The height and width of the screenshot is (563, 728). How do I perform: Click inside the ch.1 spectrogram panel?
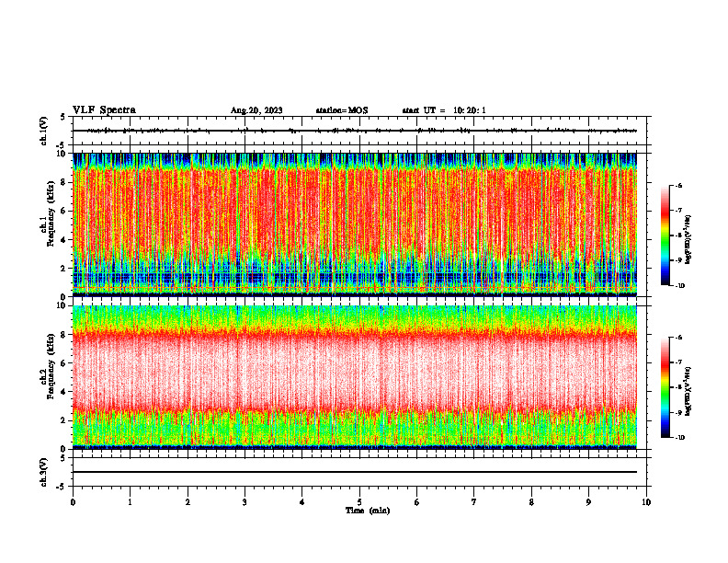point(355,224)
